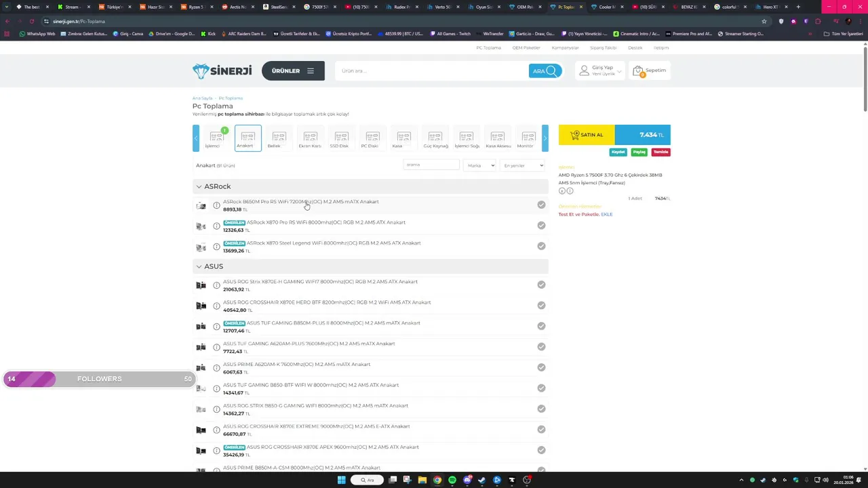
Task: Collapse the ASRock brand group
Action: click(x=199, y=186)
